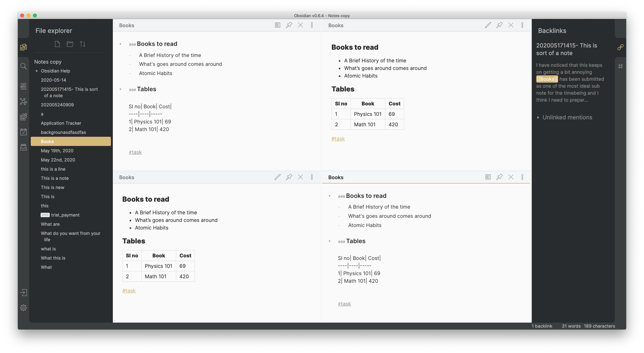Toggle reading view in top-right pane
The width and height of the screenshot is (644, 353).
(488, 25)
